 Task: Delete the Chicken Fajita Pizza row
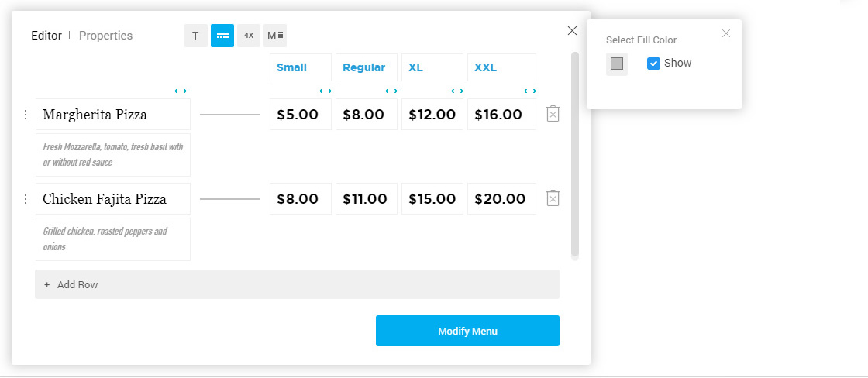[553, 198]
